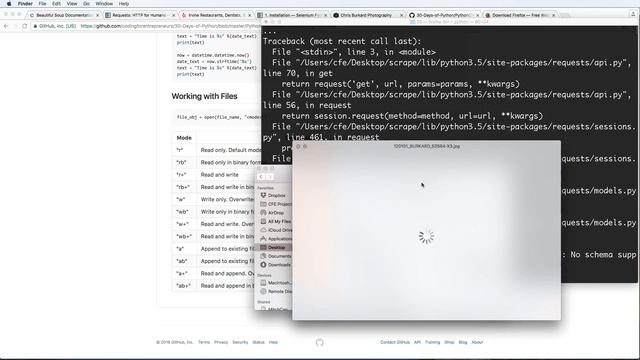Click the Finder window forward chevron
Viewport: 640px width, 360px height.
270,177
